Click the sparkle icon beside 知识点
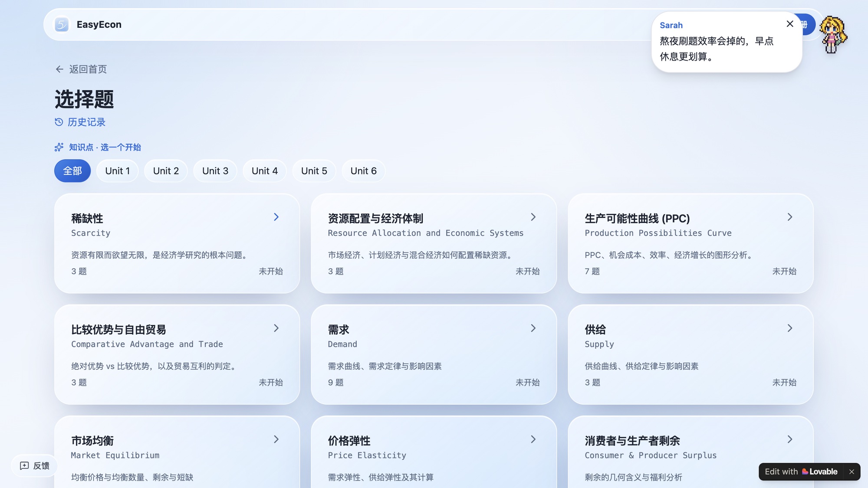The width and height of the screenshot is (868, 488). click(59, 147)
